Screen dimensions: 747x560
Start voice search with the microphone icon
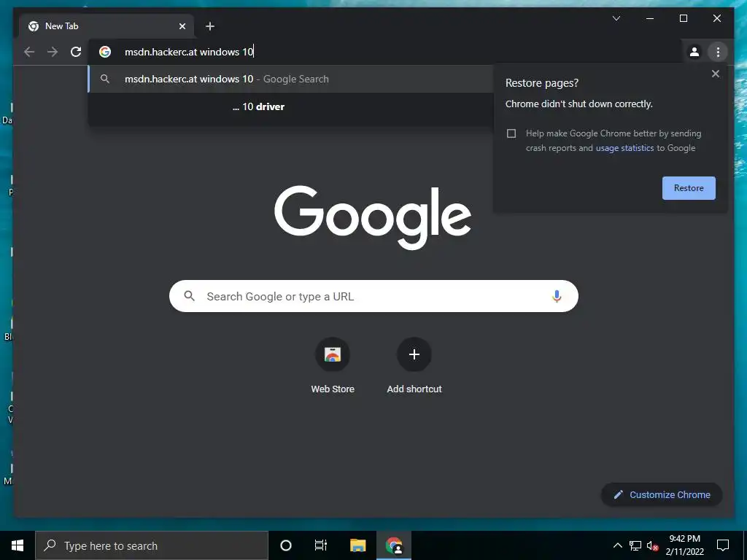(557, 296)
